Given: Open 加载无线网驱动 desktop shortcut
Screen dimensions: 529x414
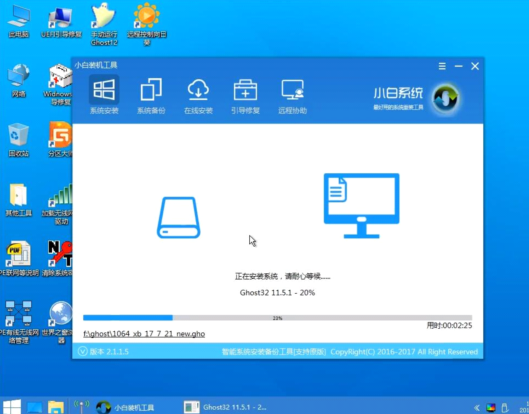Looking at the screenshot, I should coord(57,204).
